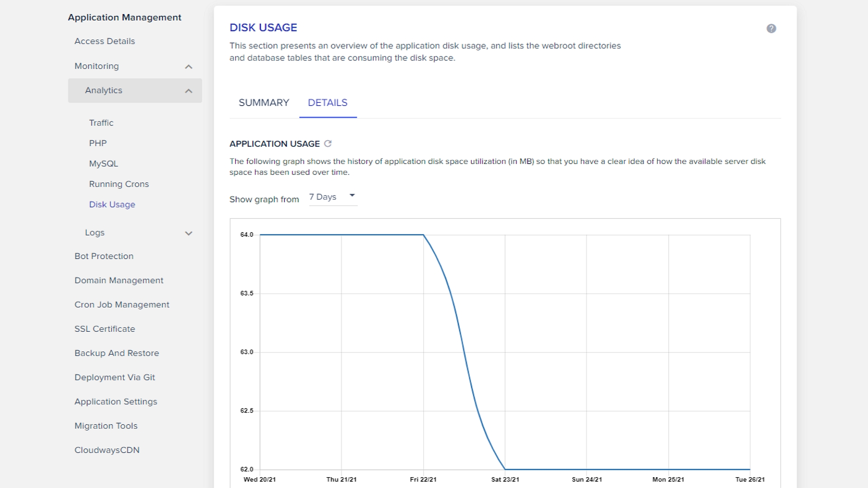Click the Bot Protection menu item
Image resolution: width=868 pixels, height=488 pixels.
coord(105,256)
